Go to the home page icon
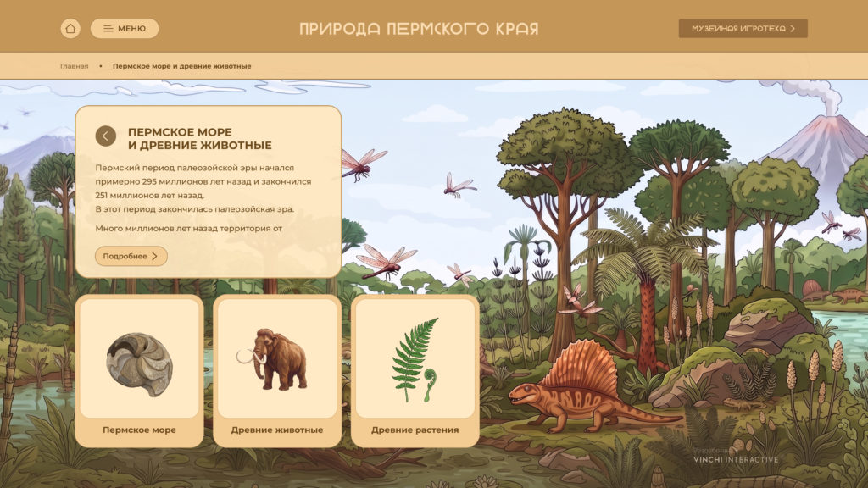This screenshot has height=488, width=868. pyautogui.click(x=70, y=28)
